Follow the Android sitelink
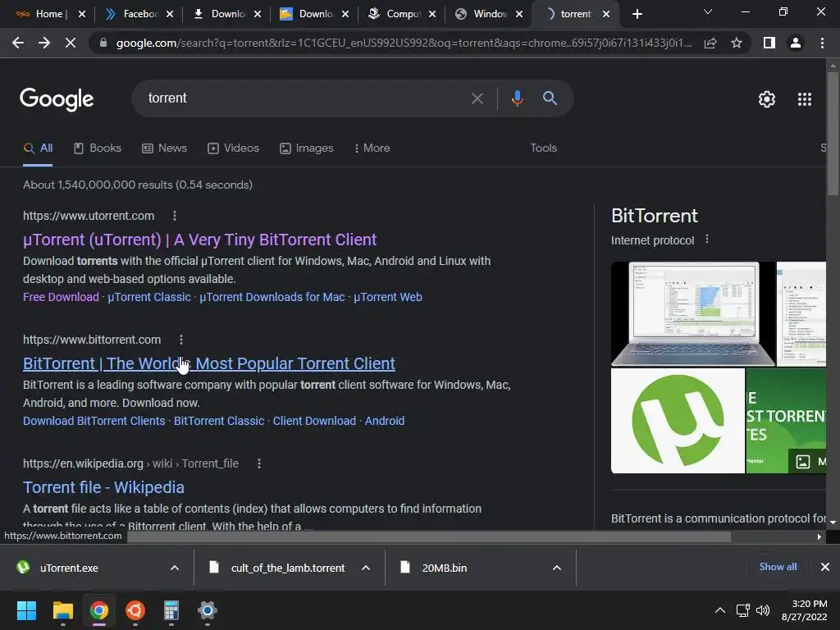This screenshot has width=840, height=630. pos(384,421)
